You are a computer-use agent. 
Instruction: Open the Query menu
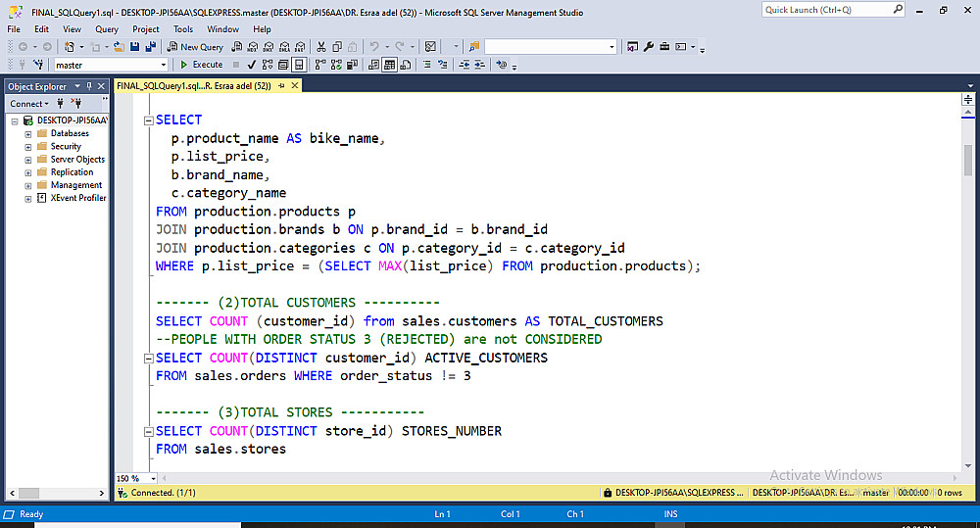tap(106, 29)
